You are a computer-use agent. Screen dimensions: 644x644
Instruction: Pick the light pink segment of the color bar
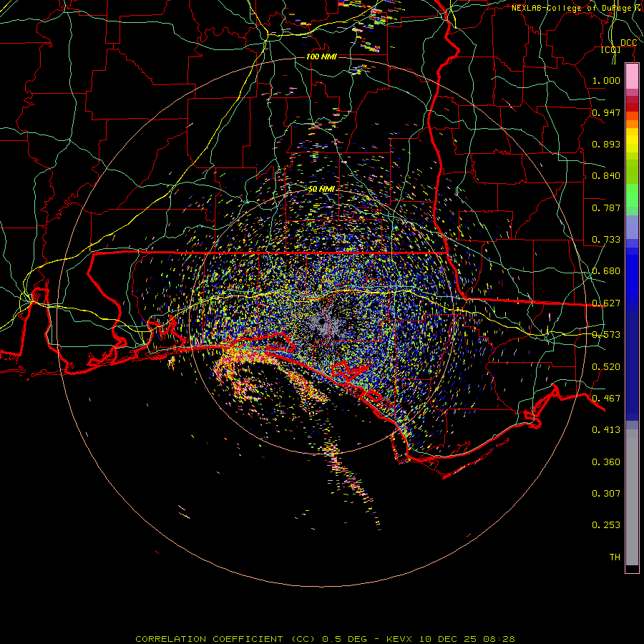632,77
